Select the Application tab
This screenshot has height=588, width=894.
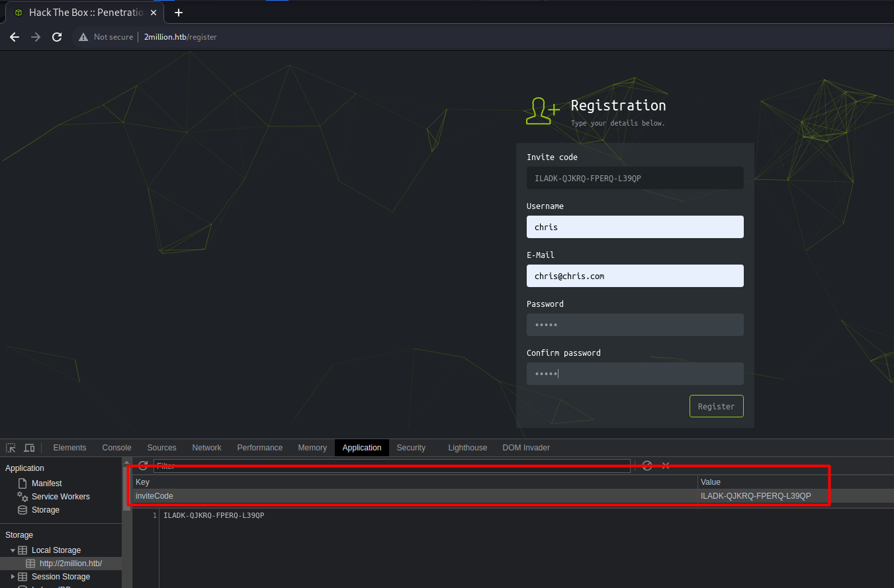point(362,448)
